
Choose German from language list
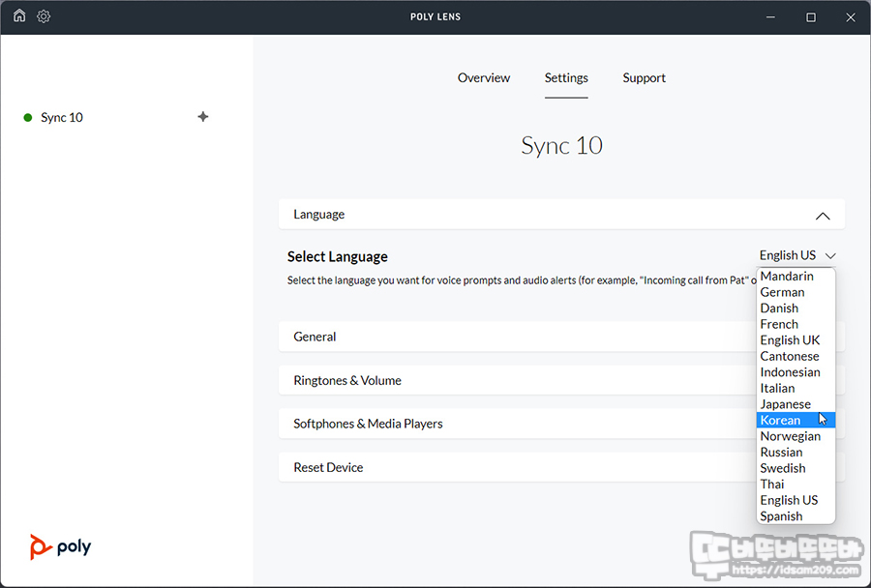pyautogui.click(x=796, y=292)
